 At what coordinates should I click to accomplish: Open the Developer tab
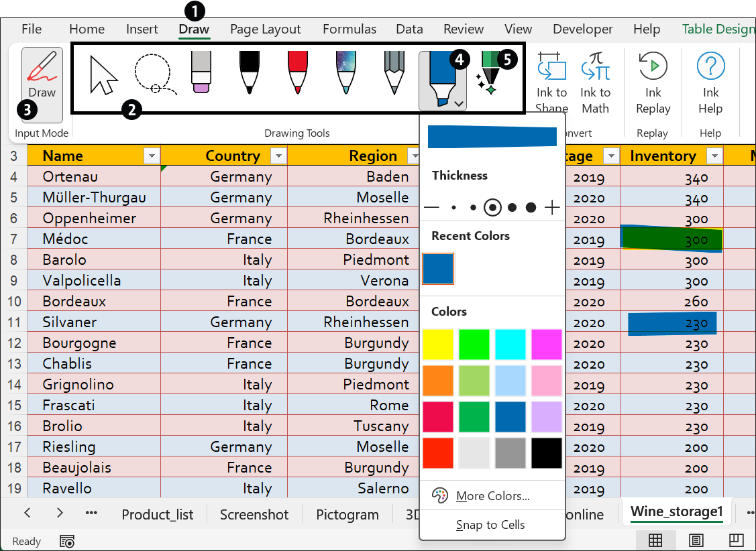[582, 29]
